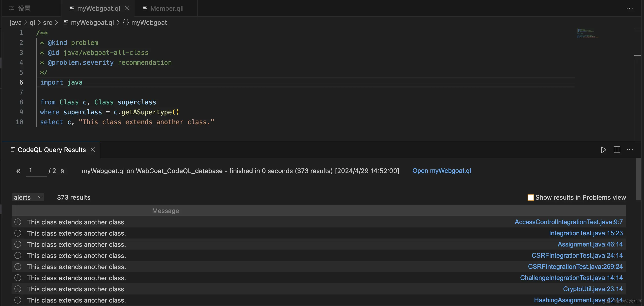Click the getASupertype() method call
Screen dimensions: 644x306
click(x=150, y=112)
